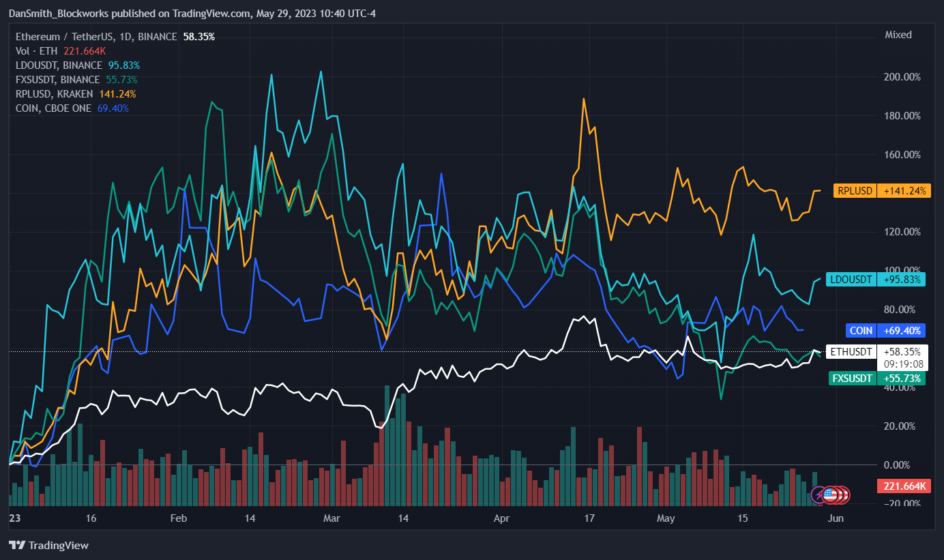The width and height of the screenshot is (944, 560).
Task: Click the Feb label on time axis
Action: click(x=178, y=518)
